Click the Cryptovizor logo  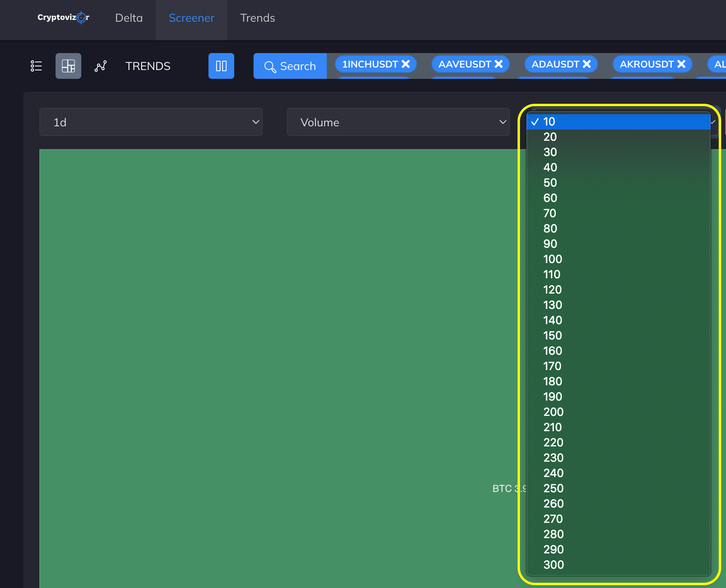63,18
